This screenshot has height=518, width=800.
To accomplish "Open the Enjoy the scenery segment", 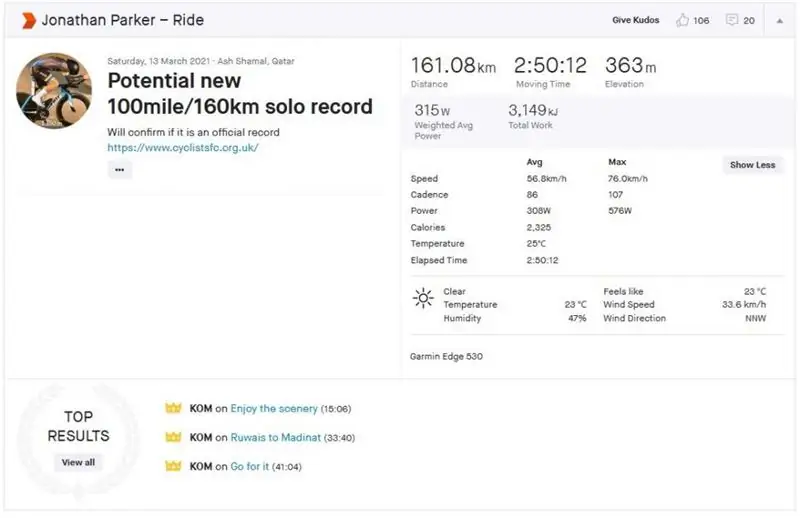I will [273, 409].
